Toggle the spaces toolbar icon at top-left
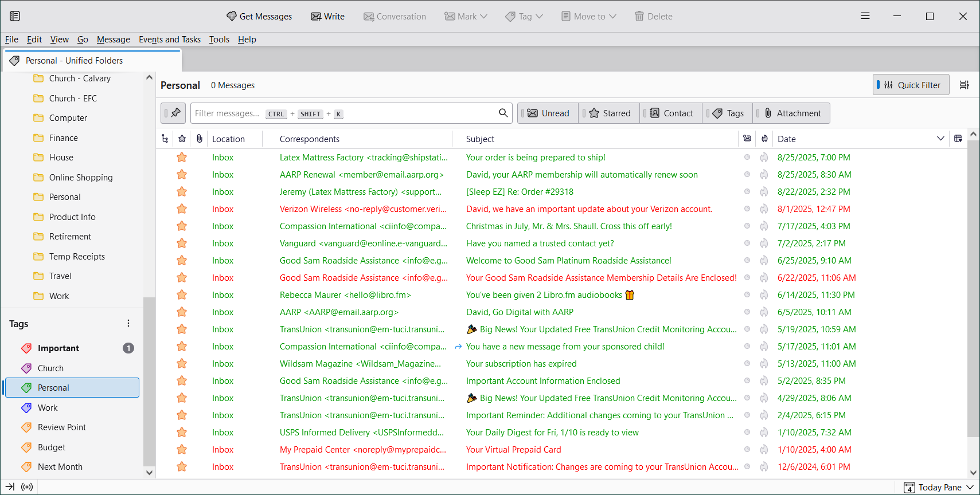The height and width of the screenshot is (495, 980). tap(15, 16)
